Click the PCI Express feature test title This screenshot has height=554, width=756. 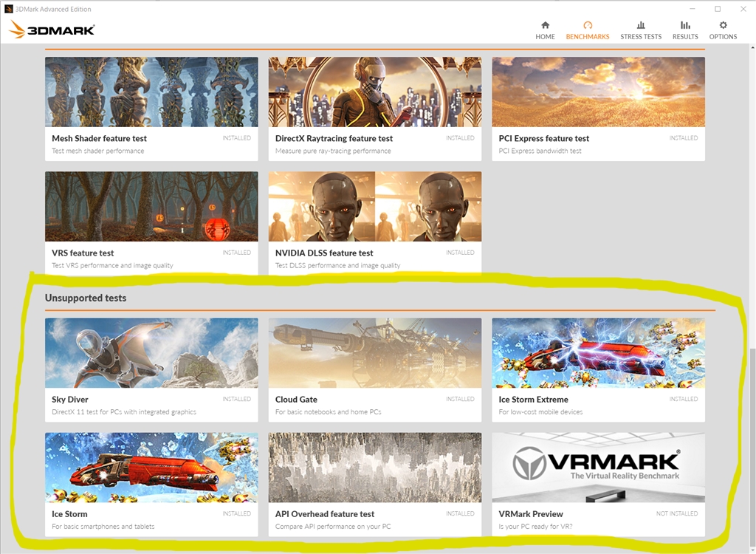tap(544, 139)
